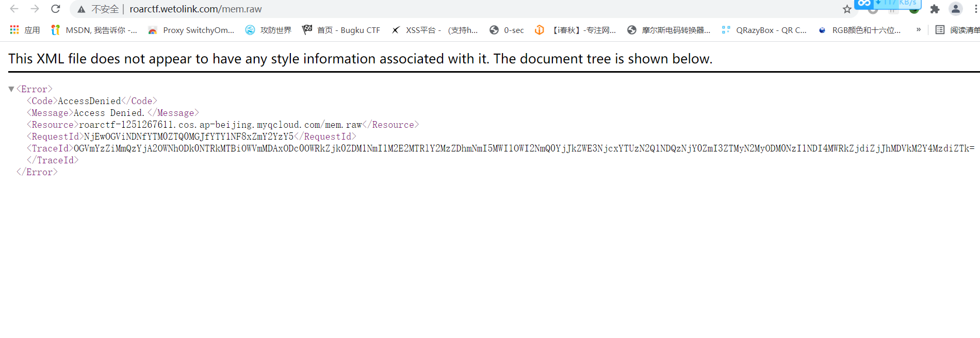Image resolution: width=980 pixels, height=338 pixels.
Task: Click the browser back arrow
Action: click(x=14, y=9)
